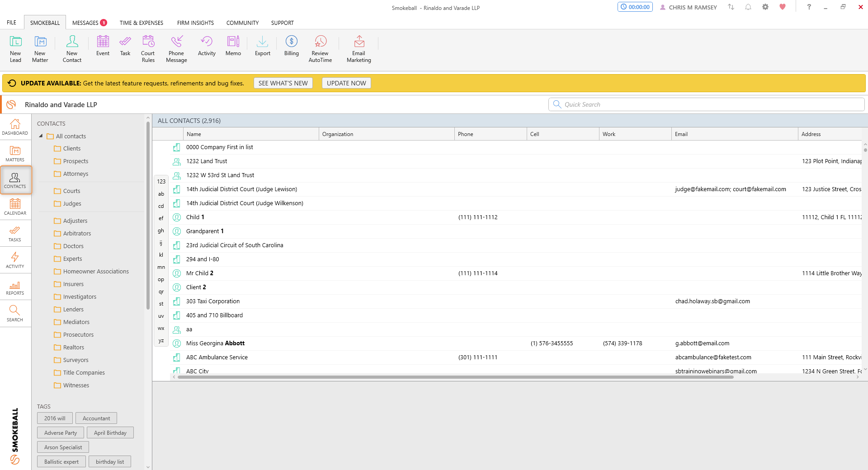Screen dimensions: 868x470
Task: Add a New Contact via ribbon
Action: (72, 49)
